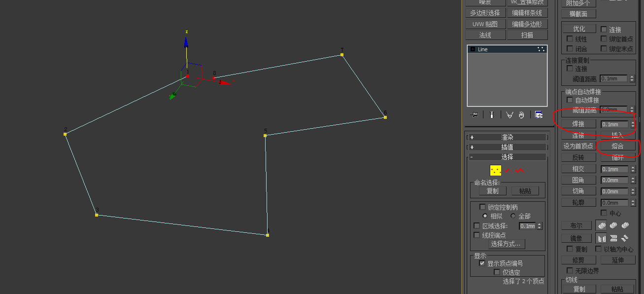Screen dimensions: 644x294
Task: Select the Segment sub-object icon
Action: point(508,171)
